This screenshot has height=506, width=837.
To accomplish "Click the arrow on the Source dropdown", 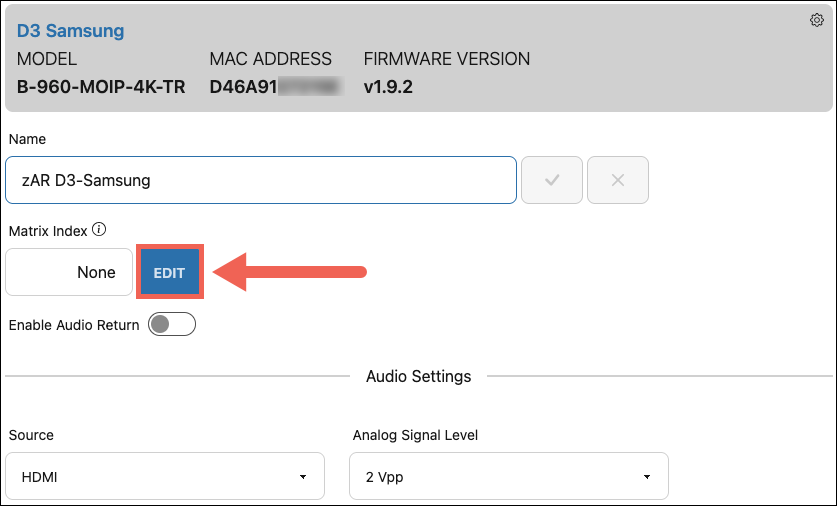I will 303,477.
